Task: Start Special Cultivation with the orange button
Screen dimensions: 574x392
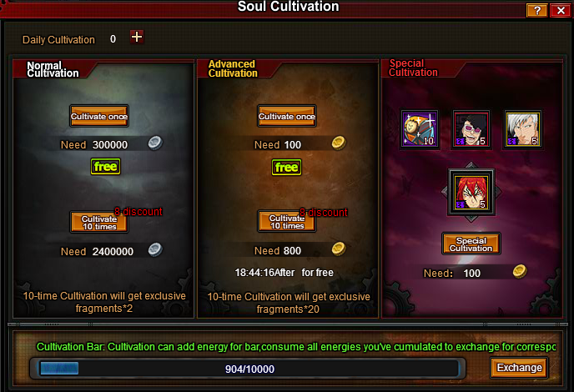Action: [x=471, y=244]
